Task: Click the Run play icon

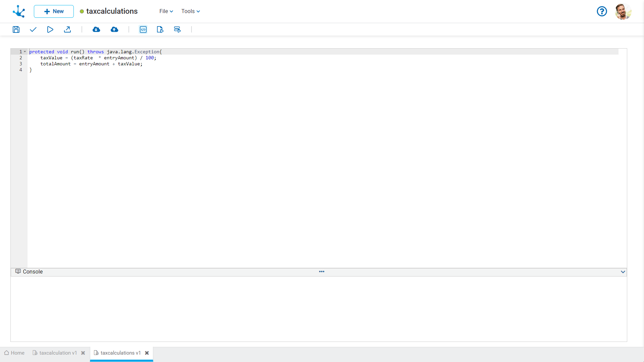Action: [x=50, y=29]
